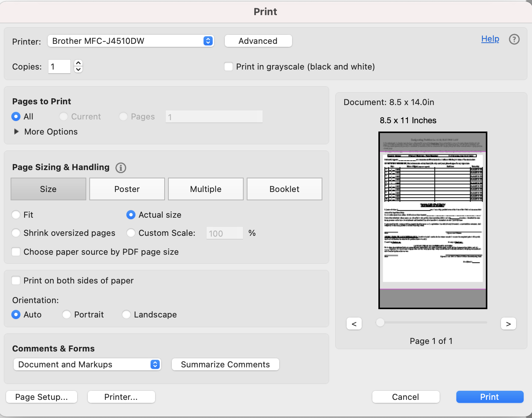Click Page Sizing & Handling info icon

coord(121,168)
